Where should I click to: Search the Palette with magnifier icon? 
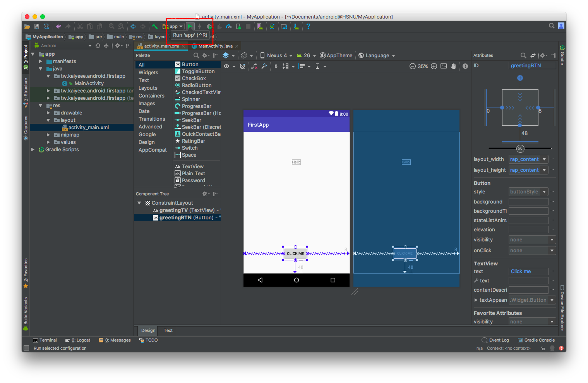coord(196,55)
